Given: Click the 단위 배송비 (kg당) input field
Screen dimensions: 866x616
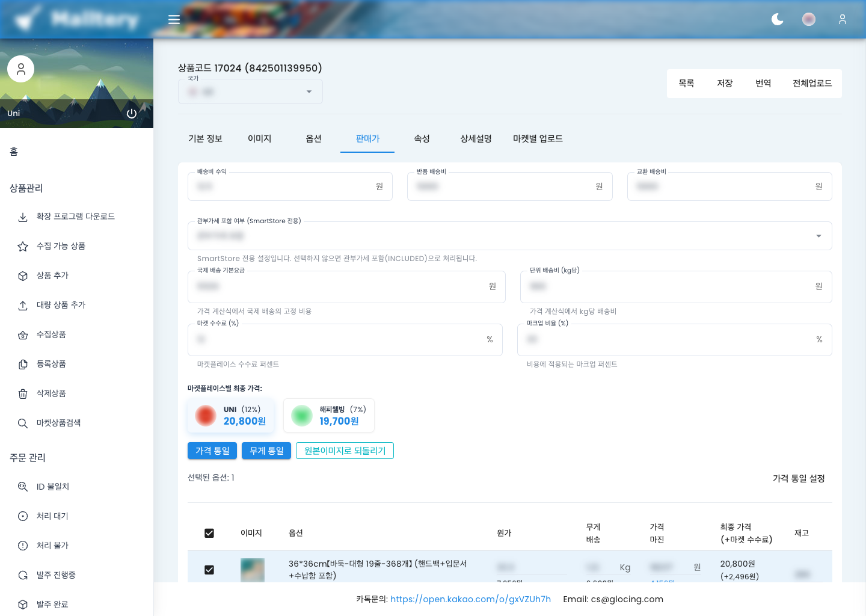Looking at the screenshot, I should (x=676, y=286).
